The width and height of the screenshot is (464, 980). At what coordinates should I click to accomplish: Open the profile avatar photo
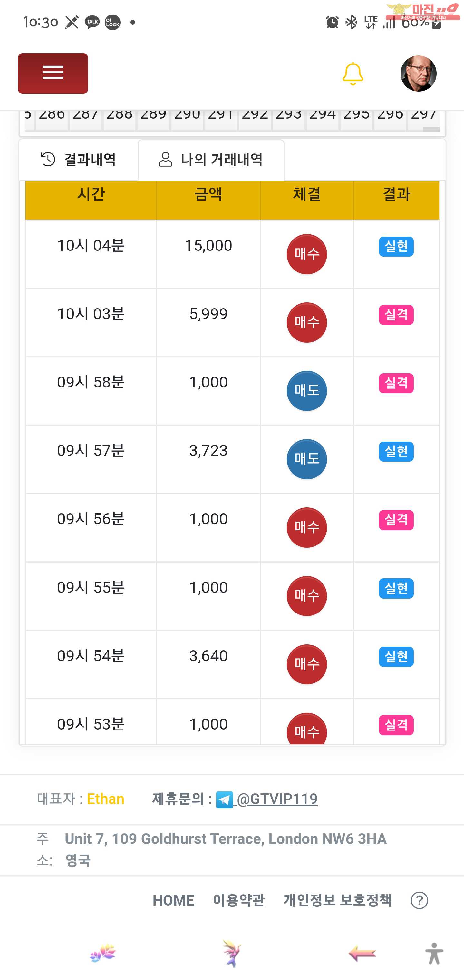point(418,73)
